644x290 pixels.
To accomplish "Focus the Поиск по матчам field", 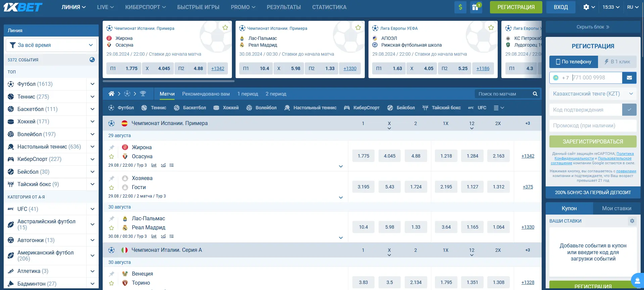I will click(504, 94).
